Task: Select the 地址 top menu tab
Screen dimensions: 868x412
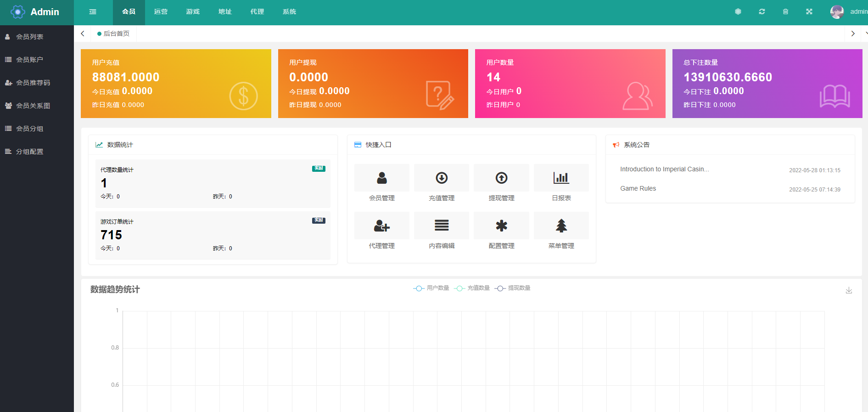Action: pos(225,12)
